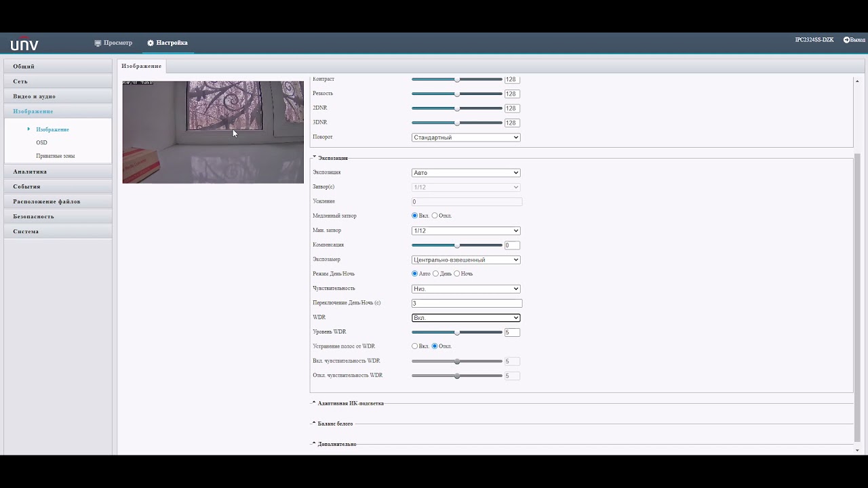The image size is (868, 488).
Task: Open the Чувствительность dropdown
Action: (466, 289)
